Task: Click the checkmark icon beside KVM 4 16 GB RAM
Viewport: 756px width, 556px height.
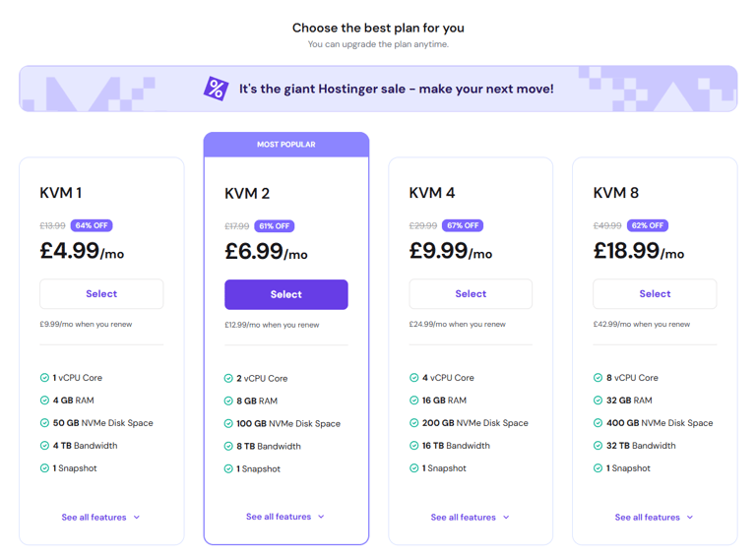Action: click(413, 401)
